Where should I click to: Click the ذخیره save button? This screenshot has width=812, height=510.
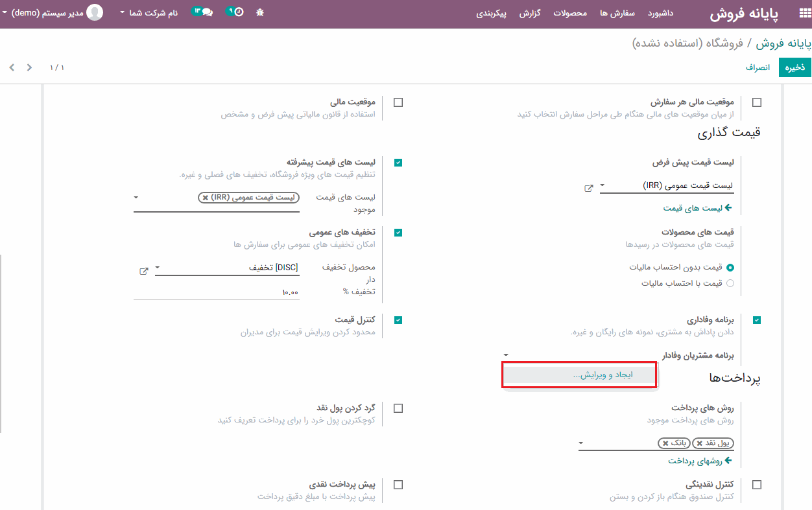click(795, 67)
